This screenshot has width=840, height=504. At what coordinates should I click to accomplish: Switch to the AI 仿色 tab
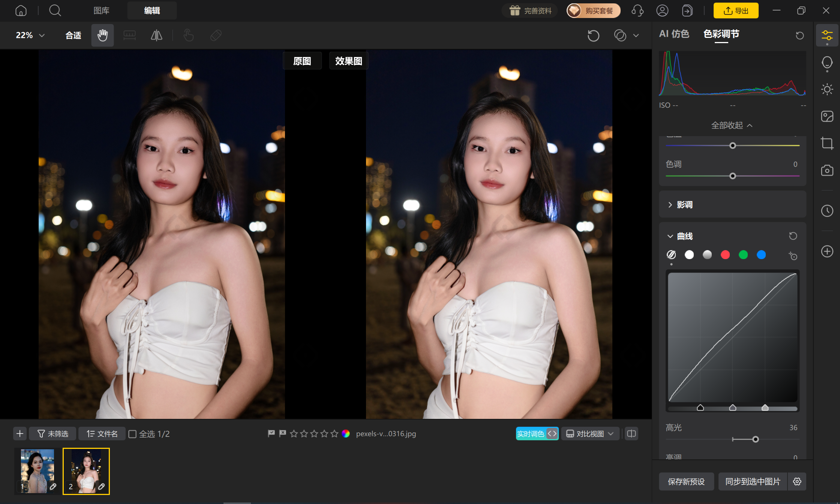[x=674, y=34]
